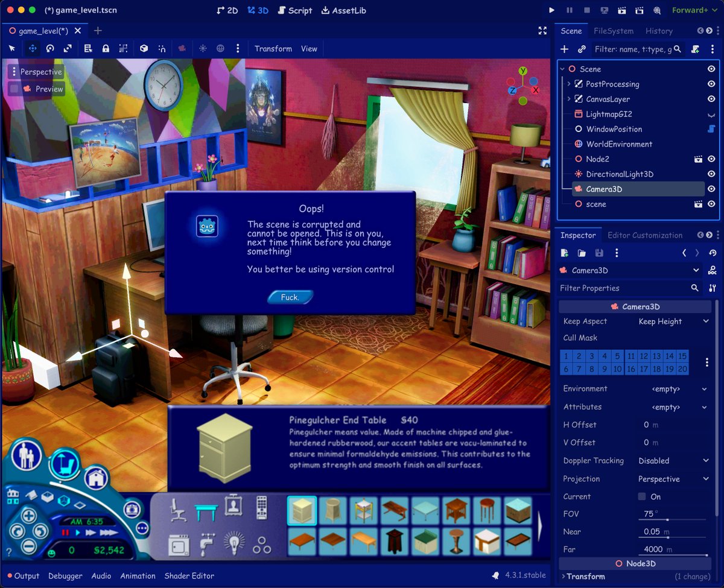Collapse the Scene root tree node

563,69
